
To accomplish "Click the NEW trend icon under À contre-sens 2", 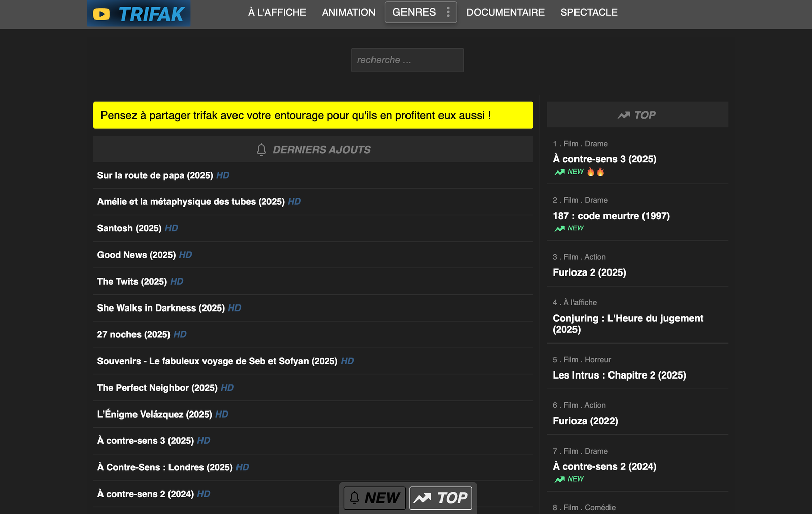I will (559, 479).
